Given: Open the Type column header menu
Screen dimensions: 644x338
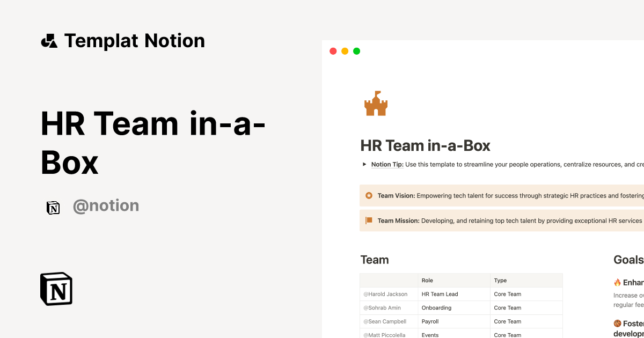Looking at the screenshot, I should click(499, 280).
